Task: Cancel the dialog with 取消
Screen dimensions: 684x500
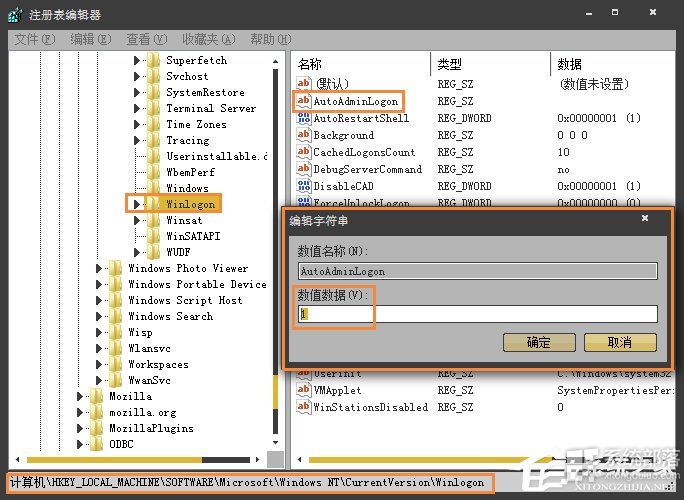Action: 620,342
